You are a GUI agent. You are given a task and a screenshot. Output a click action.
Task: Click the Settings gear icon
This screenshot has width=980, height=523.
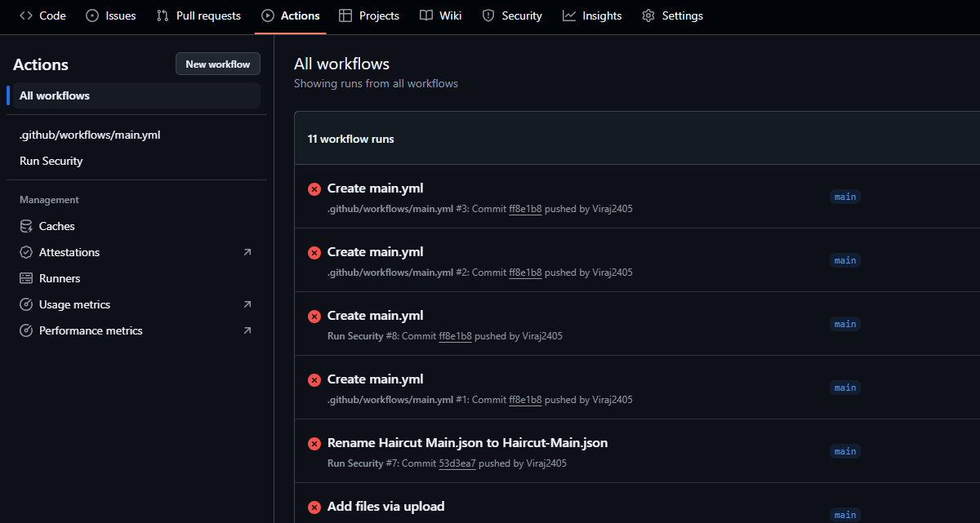click(x=648, y=16)
